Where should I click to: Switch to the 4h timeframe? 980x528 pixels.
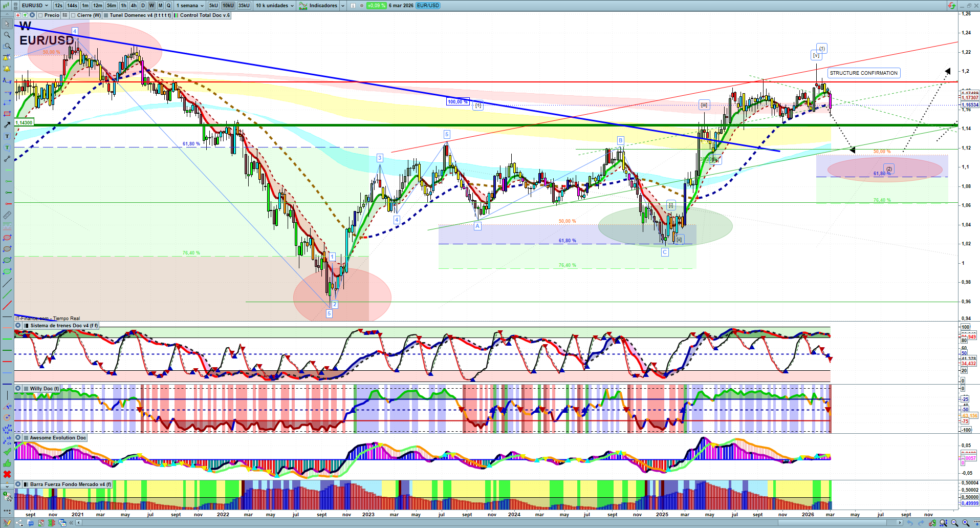click(x=134, y=6)
